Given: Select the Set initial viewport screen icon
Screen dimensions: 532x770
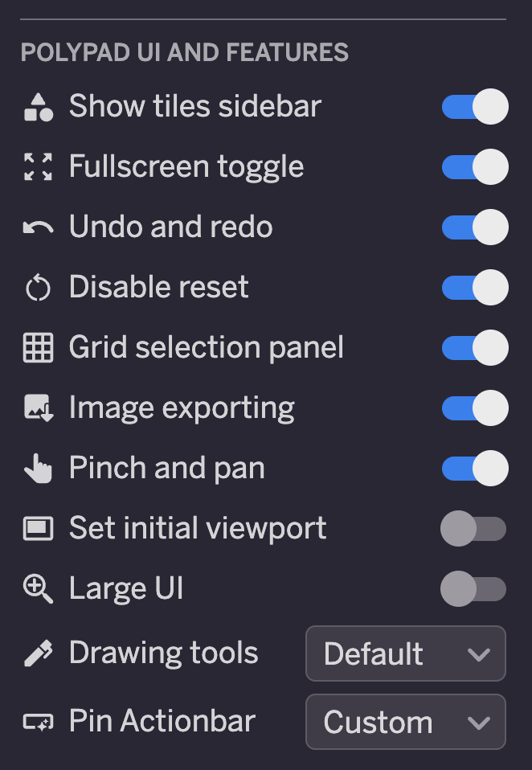Looking at the screenshot, I should (38, 527).
